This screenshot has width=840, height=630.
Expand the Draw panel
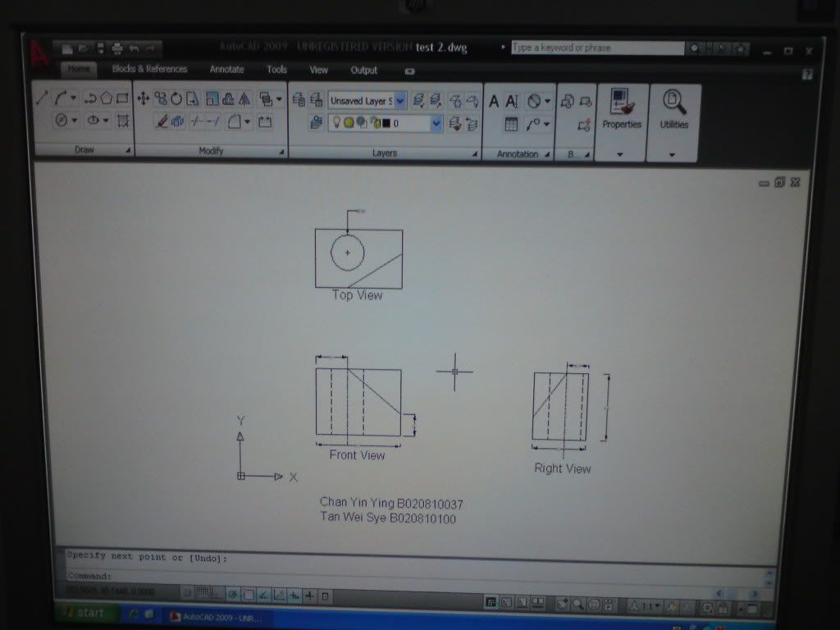128,151
